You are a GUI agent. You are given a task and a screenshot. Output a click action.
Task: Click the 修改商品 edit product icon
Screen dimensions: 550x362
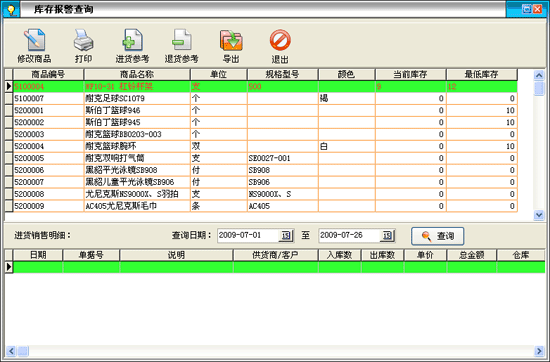(x=34, y=40)
